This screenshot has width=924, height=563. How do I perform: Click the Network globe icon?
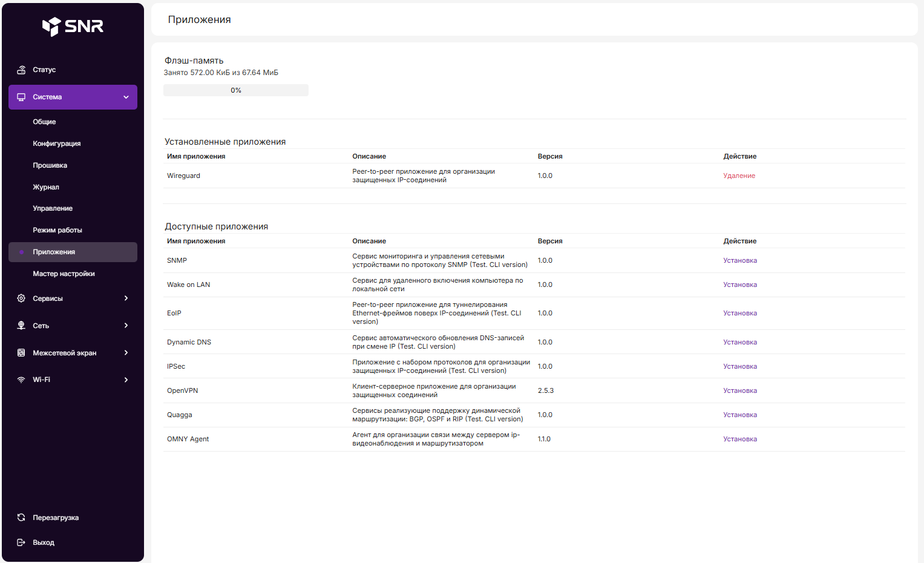coord(21,326)
